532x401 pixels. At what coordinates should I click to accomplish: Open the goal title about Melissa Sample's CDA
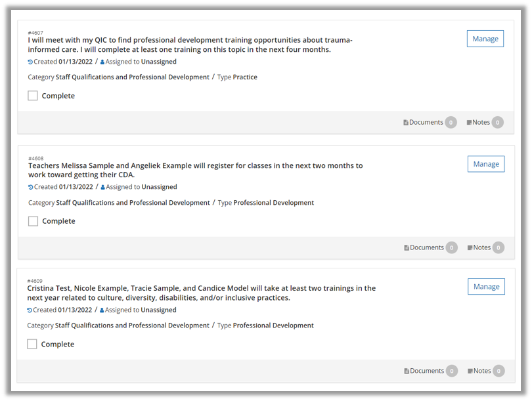(x=195, y=170)
